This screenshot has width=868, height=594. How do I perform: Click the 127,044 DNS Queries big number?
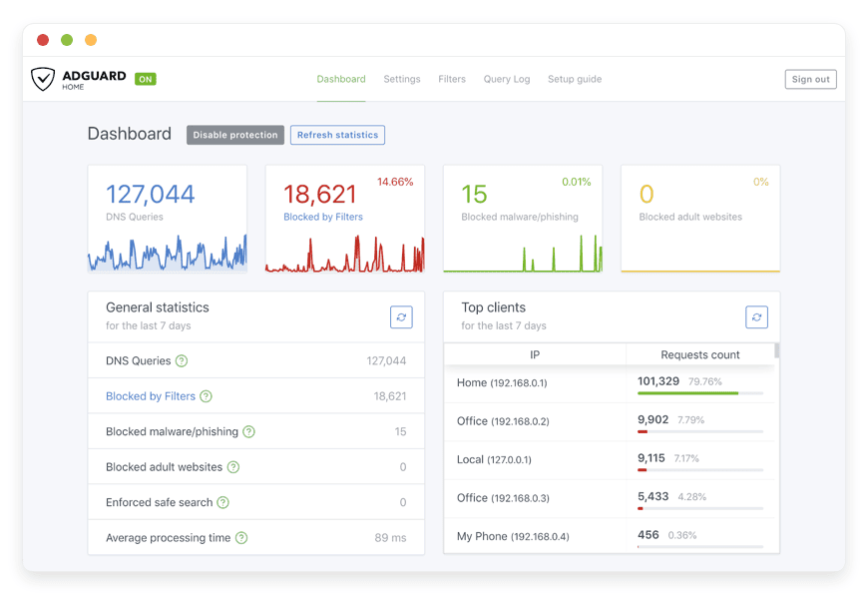150,194
